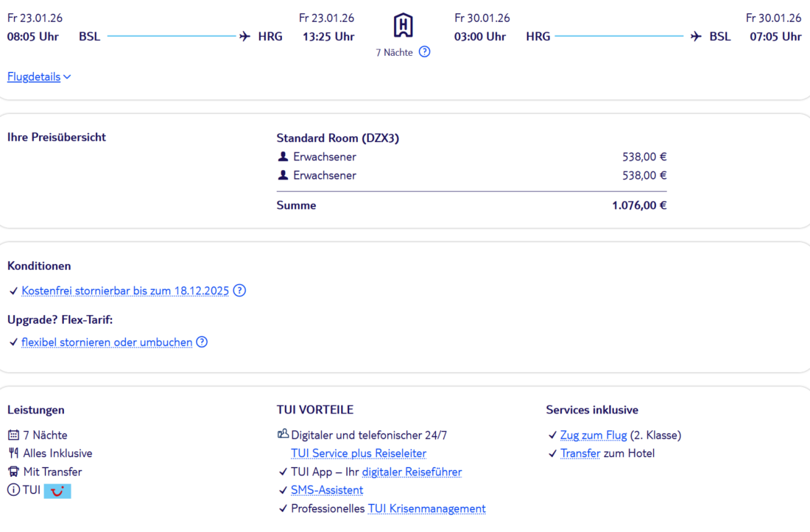Open Kostenfrei stornierbar bis 18.12.2025 link
Viewport: 810px width, 532px height.
(x=124, y=291)
